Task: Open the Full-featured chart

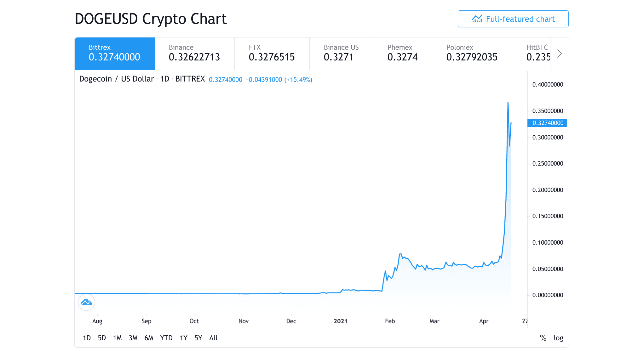Action: 513,19
